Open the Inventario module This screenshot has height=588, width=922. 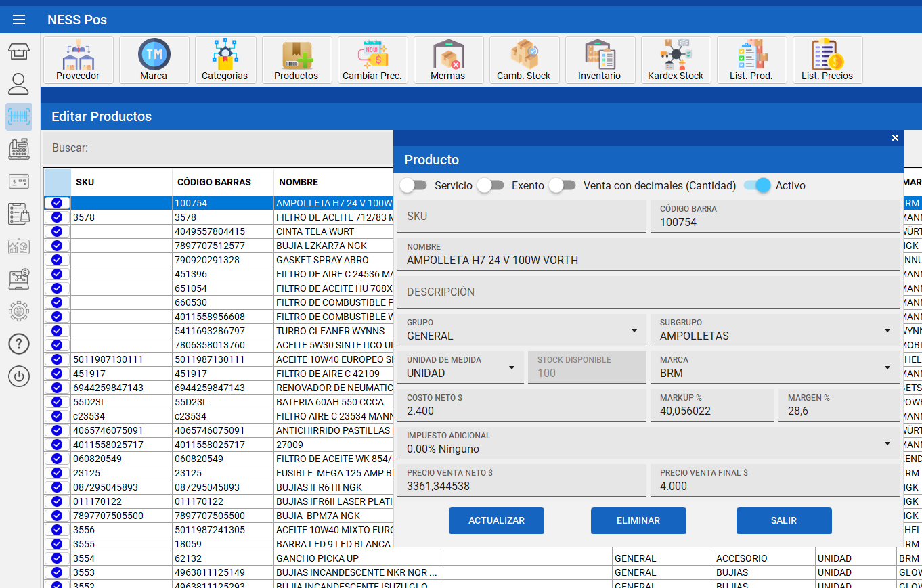(x=600, y=60)
